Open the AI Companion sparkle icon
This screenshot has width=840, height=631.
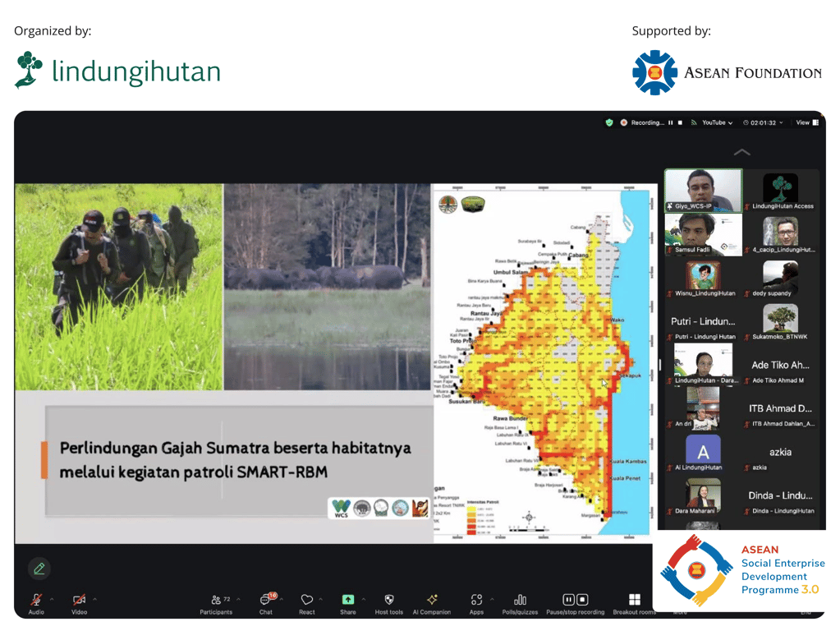[x=432, y=600]
